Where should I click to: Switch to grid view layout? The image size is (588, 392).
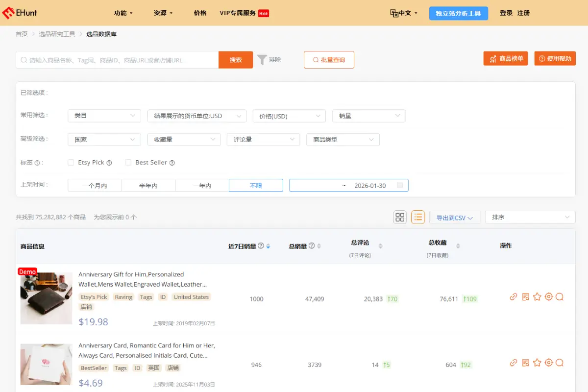coord(400,217)
